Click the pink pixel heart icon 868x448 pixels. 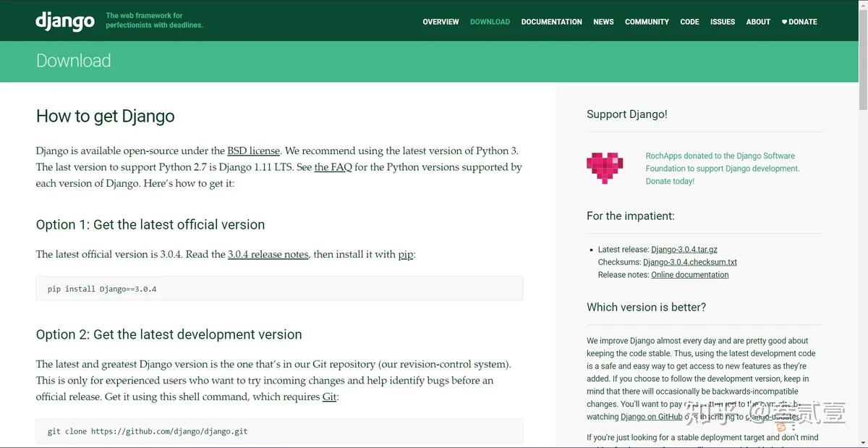point(605,168)
